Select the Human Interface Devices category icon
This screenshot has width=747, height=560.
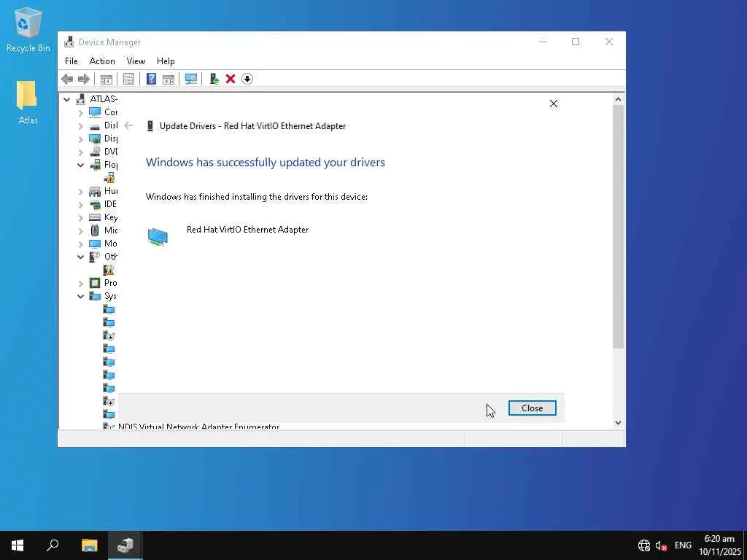pyautogui.click(x=95, y=191)
